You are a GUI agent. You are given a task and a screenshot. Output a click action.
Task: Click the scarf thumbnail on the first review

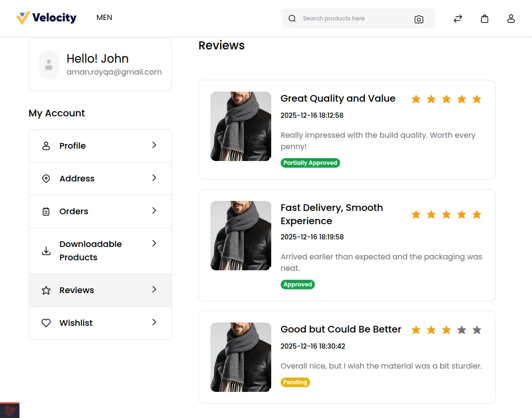(240, 126)
